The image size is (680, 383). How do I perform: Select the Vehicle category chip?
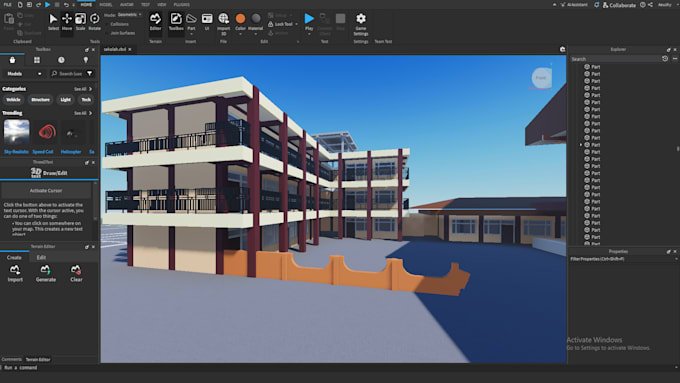(13, 100)
